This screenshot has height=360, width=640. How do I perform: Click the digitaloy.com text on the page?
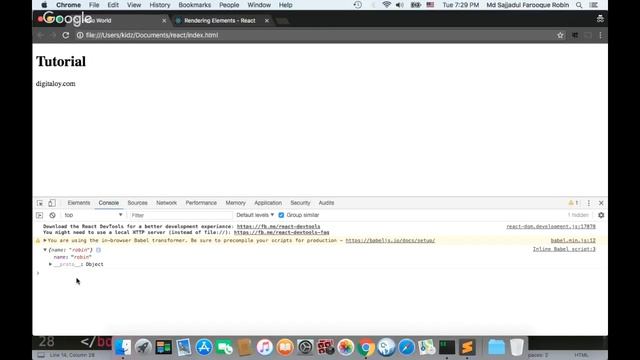click(56, 84)
